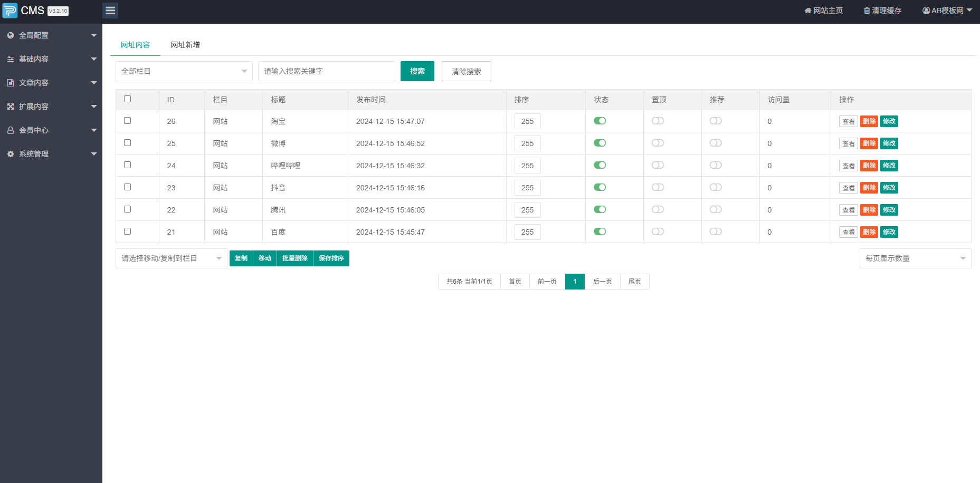980x483 pixels.
Task: Click 查看 for the 淘宝 row
Action: 849,121
